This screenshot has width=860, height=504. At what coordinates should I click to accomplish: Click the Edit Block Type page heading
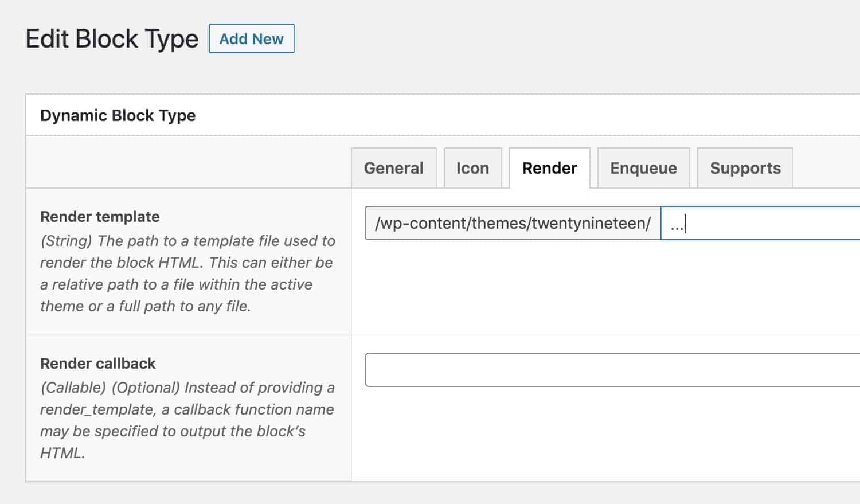(112, 38)
